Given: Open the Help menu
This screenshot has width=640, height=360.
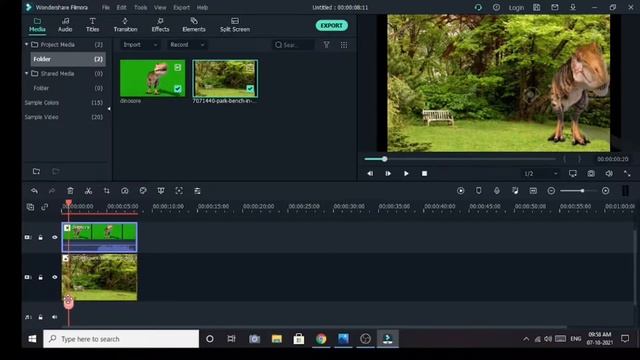Looking at the screenshot, I should 202,7.
